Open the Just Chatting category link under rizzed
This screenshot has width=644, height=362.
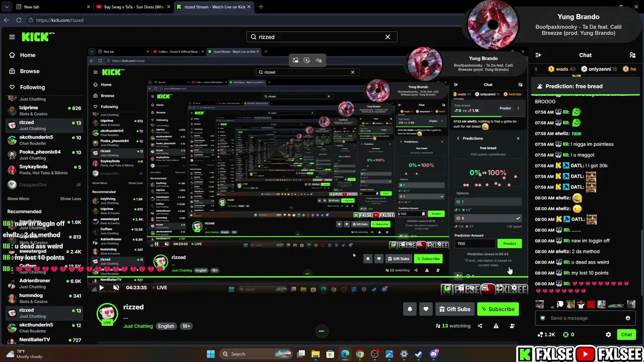(x=138, y=326)
